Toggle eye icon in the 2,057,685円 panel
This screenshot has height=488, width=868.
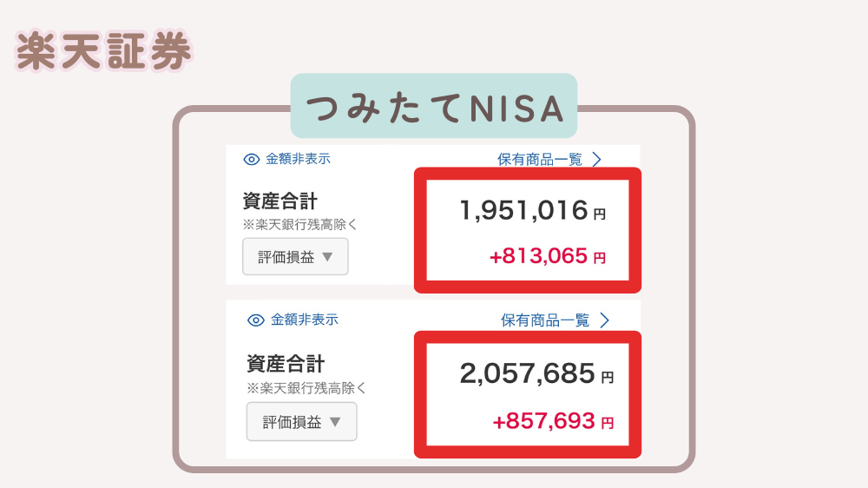click(256, 320)
